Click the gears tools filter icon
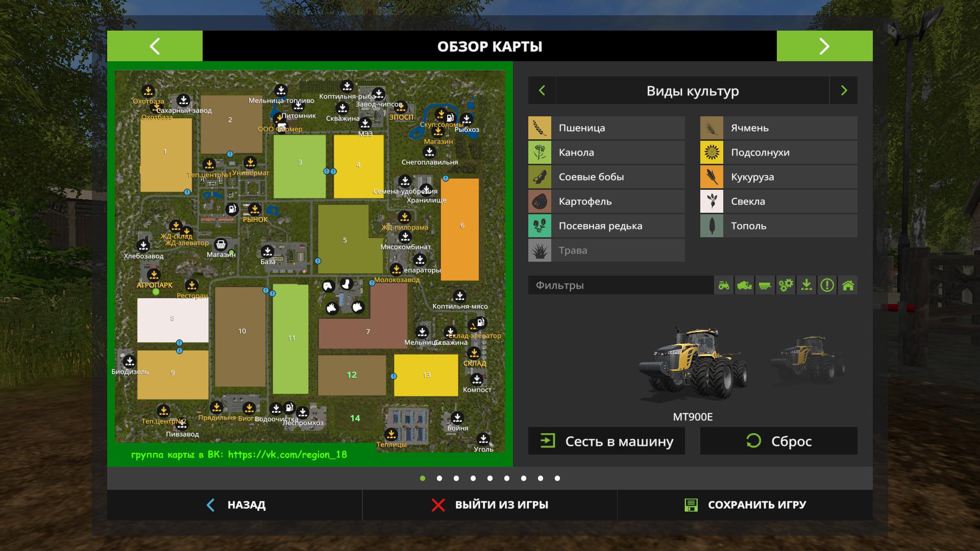 [x=786, y=285]
